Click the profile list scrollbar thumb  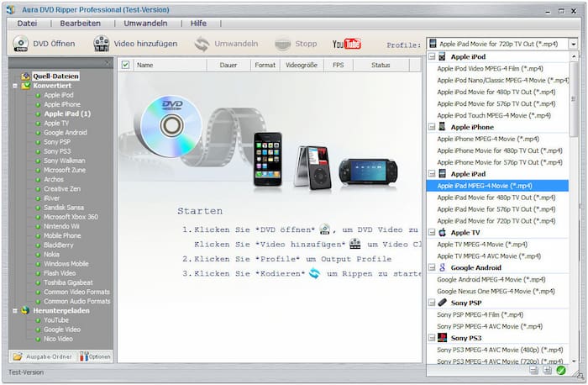[x=573, y=99]
